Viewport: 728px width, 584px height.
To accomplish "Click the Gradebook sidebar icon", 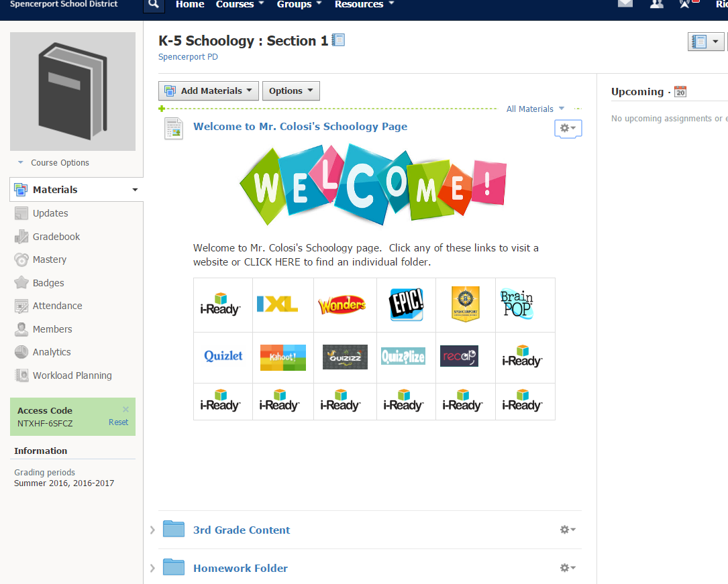I will pos(21,237).
